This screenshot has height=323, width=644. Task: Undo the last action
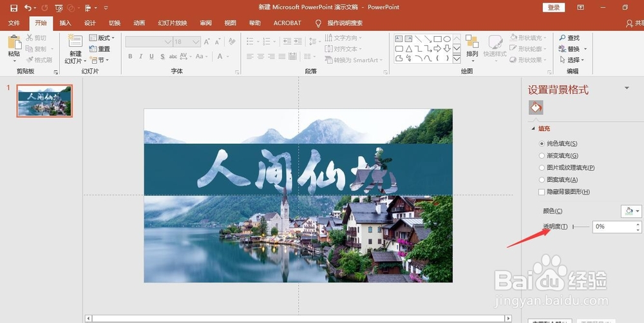[x=28, y=8]
